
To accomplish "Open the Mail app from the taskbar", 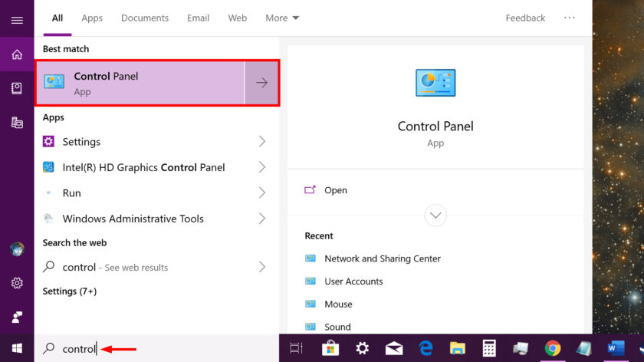I will click(394, 348).
